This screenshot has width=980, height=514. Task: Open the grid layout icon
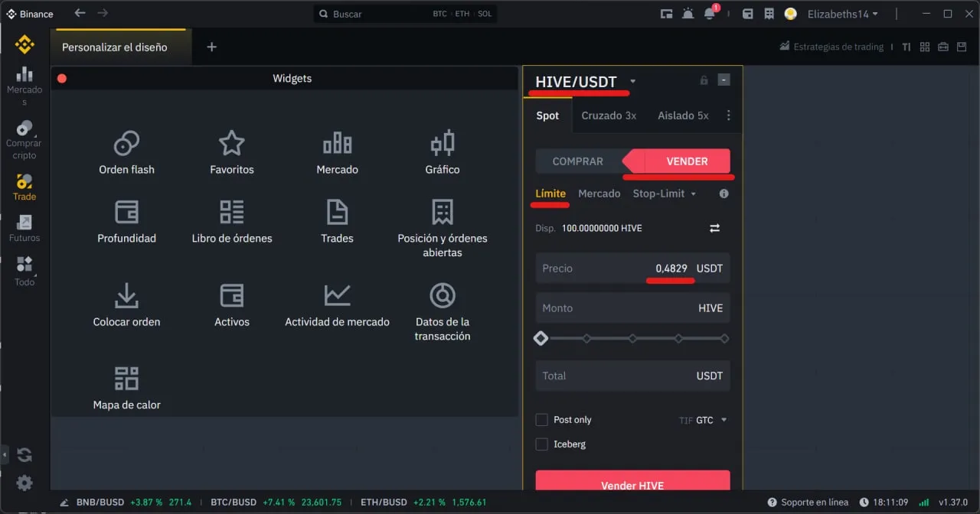[925, 47]
